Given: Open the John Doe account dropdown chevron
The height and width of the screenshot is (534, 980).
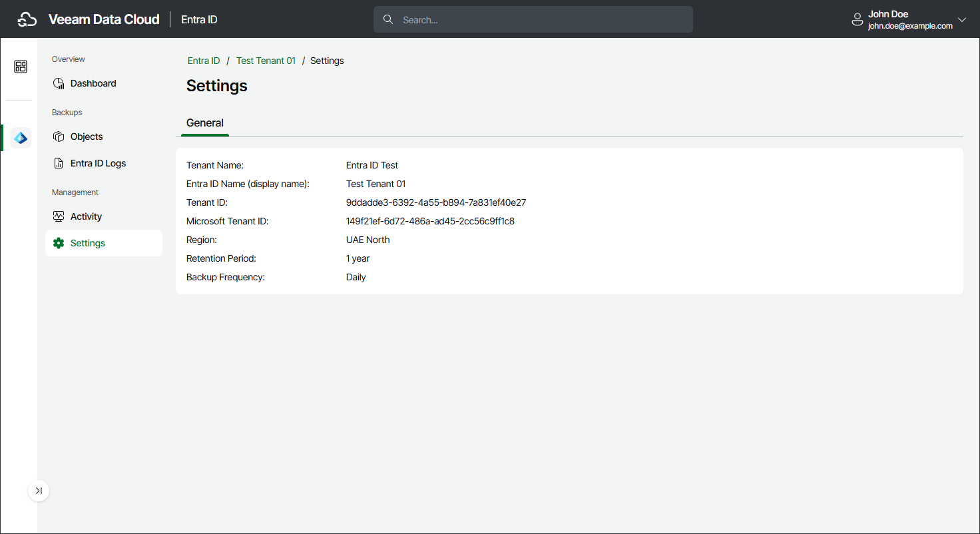Looking at the screenshot, I should click(x=961, y=20).
